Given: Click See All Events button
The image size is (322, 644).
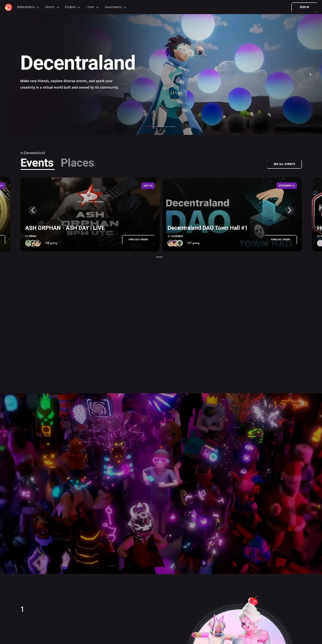Looking at the screenshot, I should point(284,164).
